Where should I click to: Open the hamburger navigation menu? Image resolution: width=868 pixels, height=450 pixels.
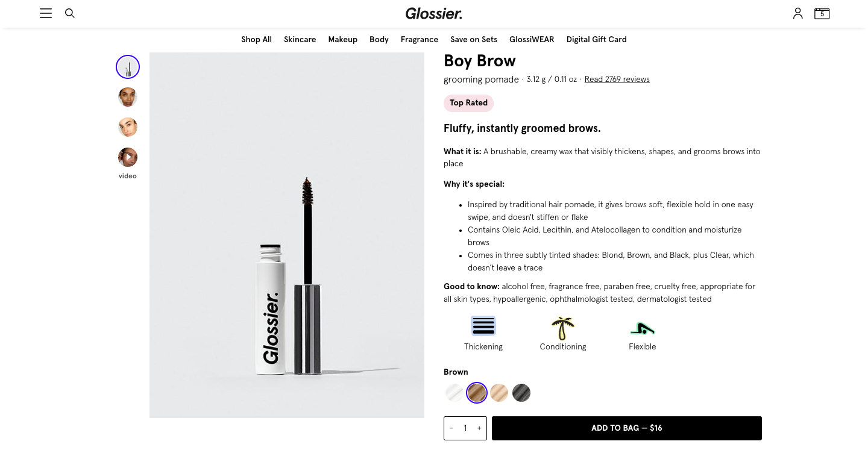[x=46, y=13]
